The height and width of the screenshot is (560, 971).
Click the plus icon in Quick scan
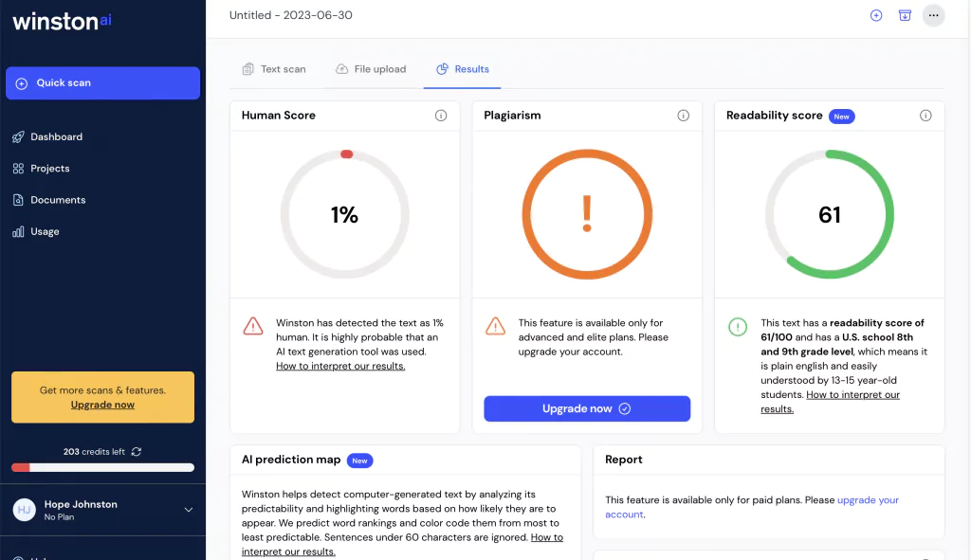21,83
